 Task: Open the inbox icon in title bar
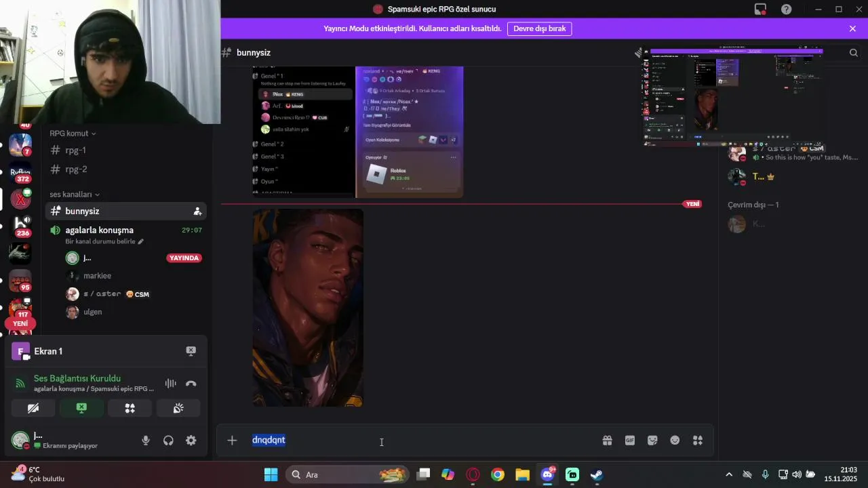click(760, 9)
